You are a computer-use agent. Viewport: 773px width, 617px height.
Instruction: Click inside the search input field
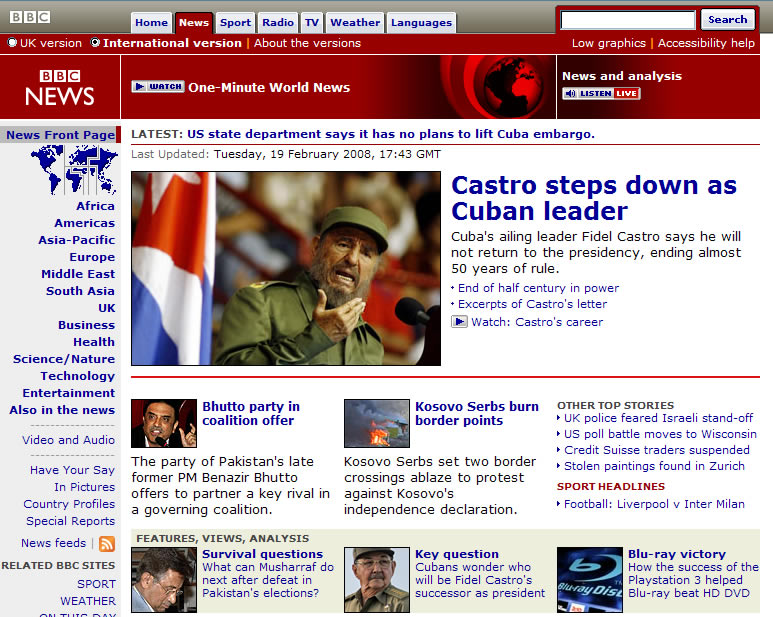tap(628, 20)
